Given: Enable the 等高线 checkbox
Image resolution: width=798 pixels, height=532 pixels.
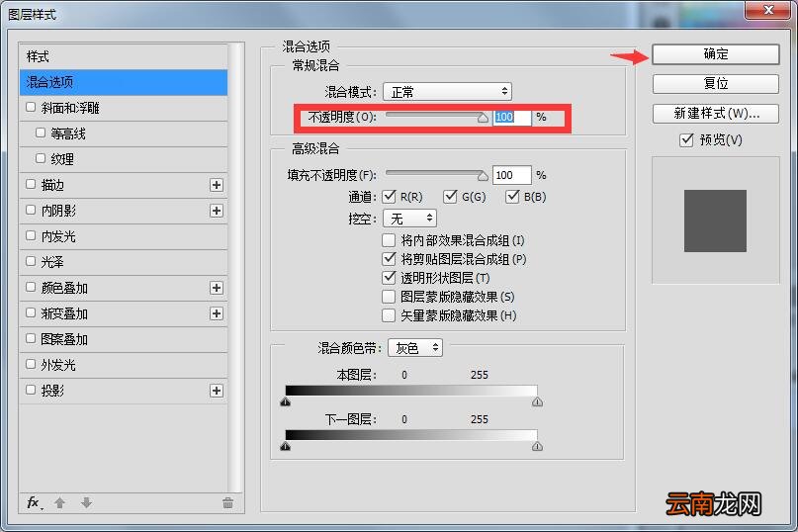Looking at the screenshot, I should [x=41, y=133].
